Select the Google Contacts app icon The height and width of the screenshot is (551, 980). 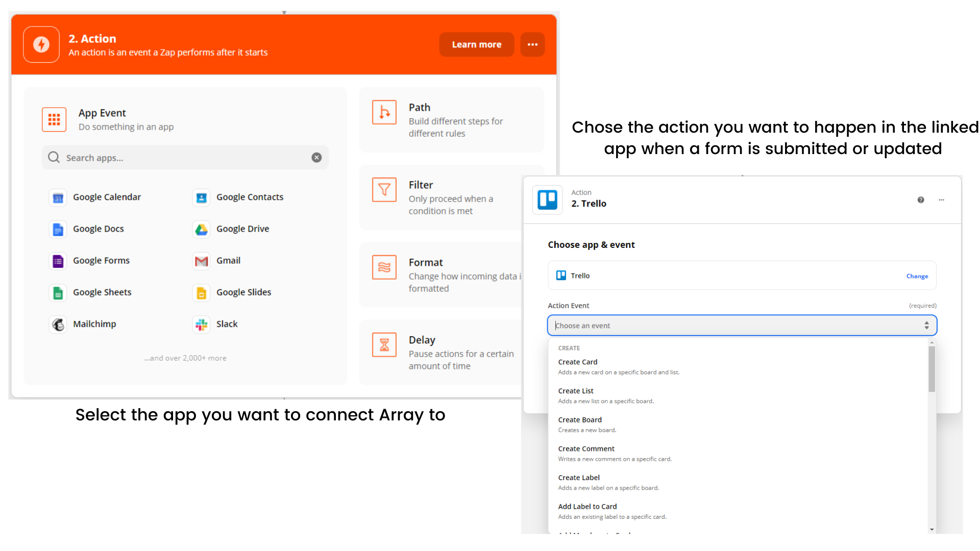(x=201, y=198)
